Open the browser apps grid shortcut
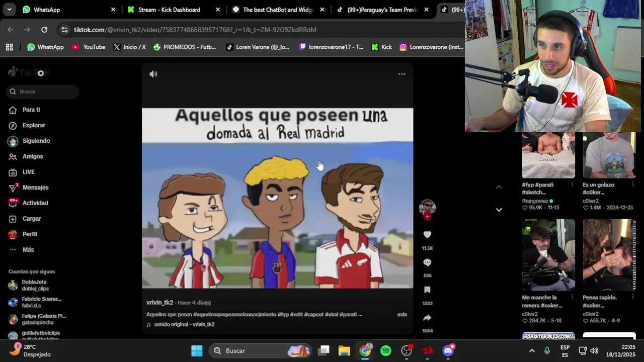This screenshot has width=644, height=362. point(9,47)
